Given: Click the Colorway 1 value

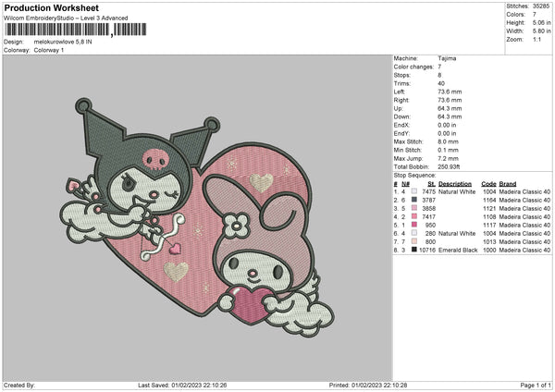Looking at the screenshot, I should [x=49, y=49].
